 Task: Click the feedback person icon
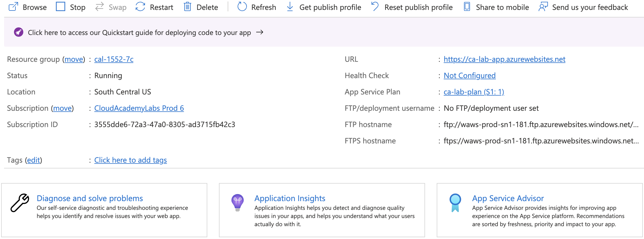point(543,7)
